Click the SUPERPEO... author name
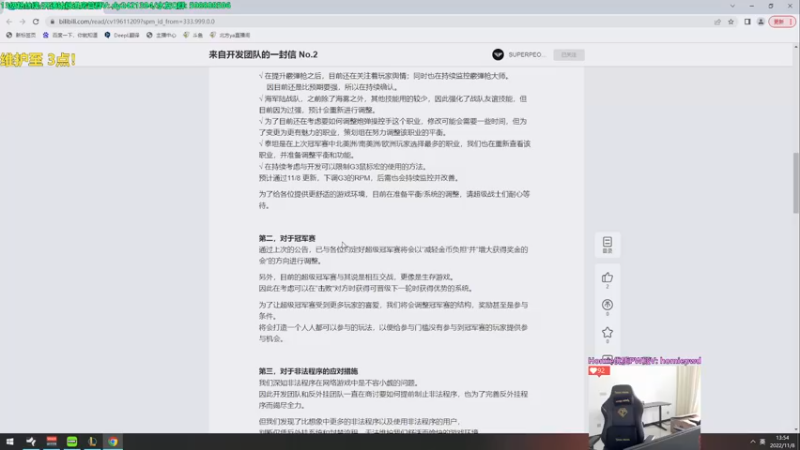The height and width of the screenshot is (450, 800). [x=527, y=55]
